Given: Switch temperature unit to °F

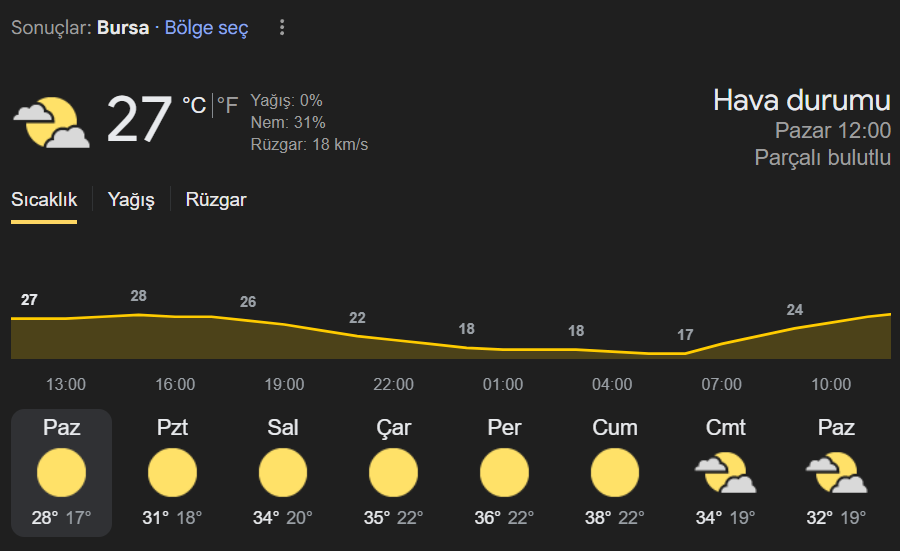Looking at the screenshot, I should click(227, 106).
